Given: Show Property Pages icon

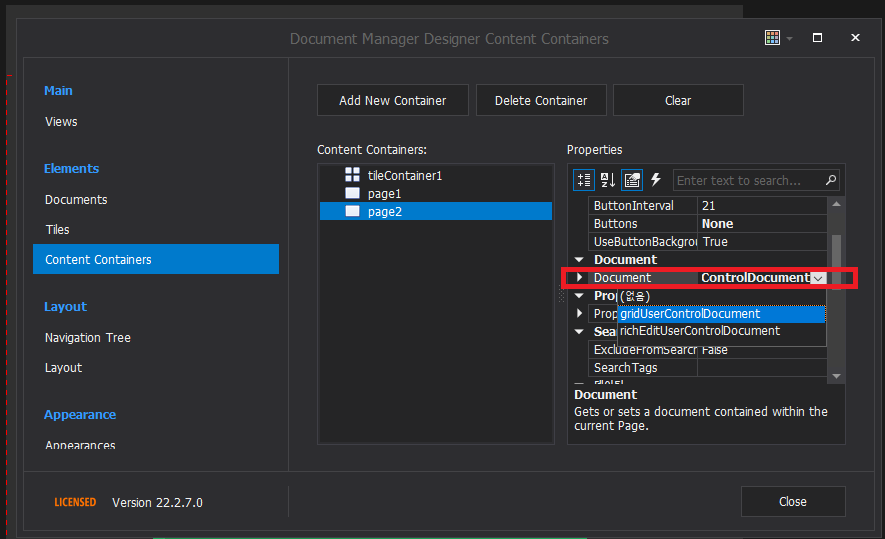Looking at the screenshot, I should (x=632, y=180).
